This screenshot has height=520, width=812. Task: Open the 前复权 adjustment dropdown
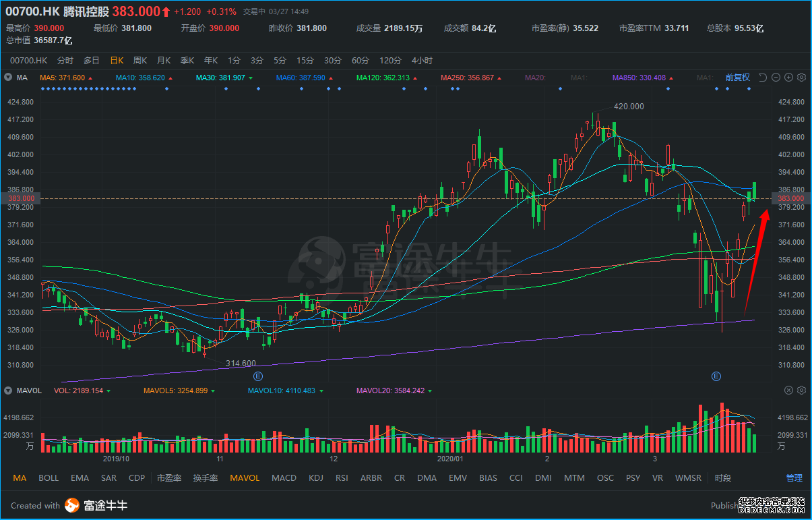pos(738,78)
